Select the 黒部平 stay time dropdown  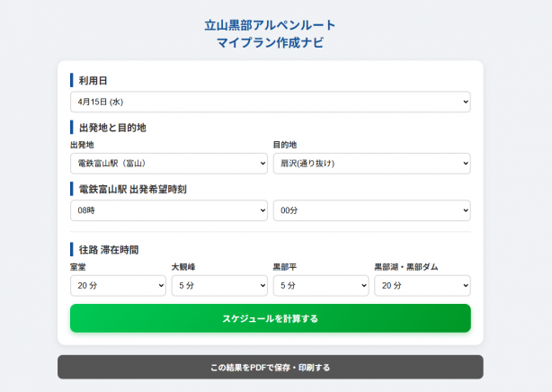320,286
